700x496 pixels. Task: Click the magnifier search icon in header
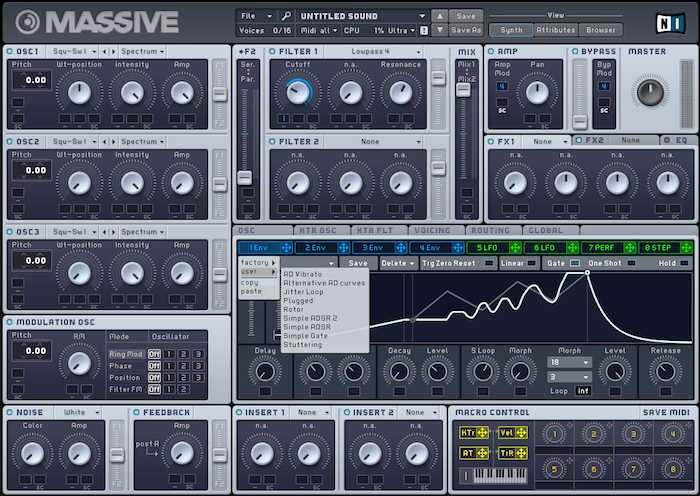point(286,16)
